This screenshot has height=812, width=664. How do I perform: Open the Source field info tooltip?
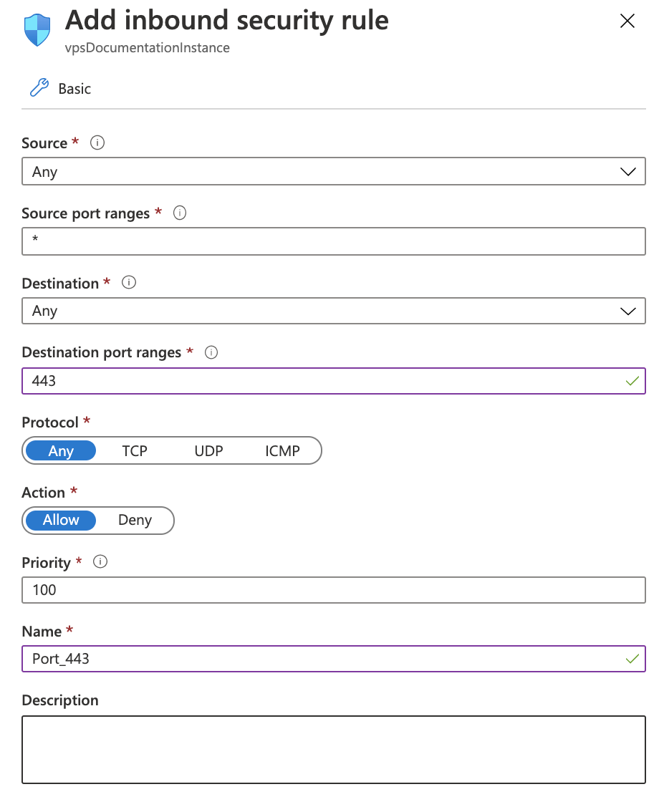(x=97, y=142)
